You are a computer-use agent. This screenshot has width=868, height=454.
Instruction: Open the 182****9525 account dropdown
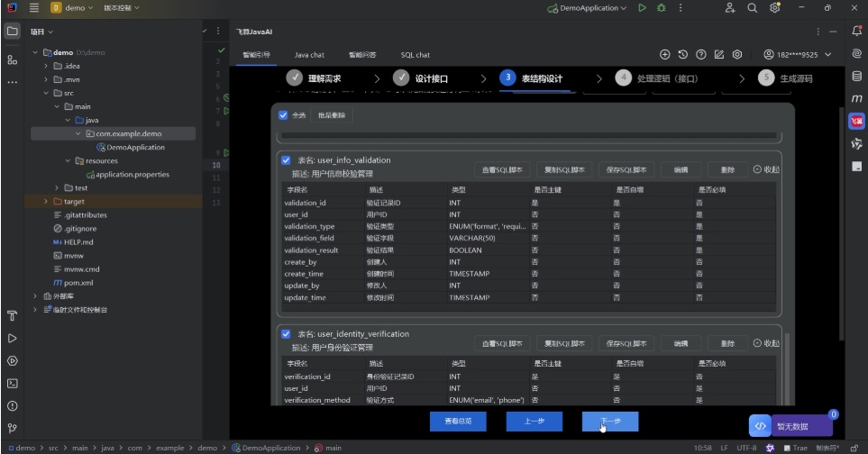click(798, 54)
